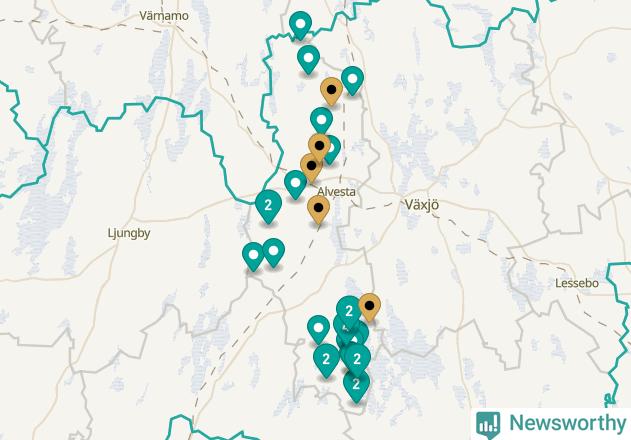This screenshot has height=440, width=631.
Task: Select the leftmost bottom cluster marker labeled 2
Action: tap(326, 361)
